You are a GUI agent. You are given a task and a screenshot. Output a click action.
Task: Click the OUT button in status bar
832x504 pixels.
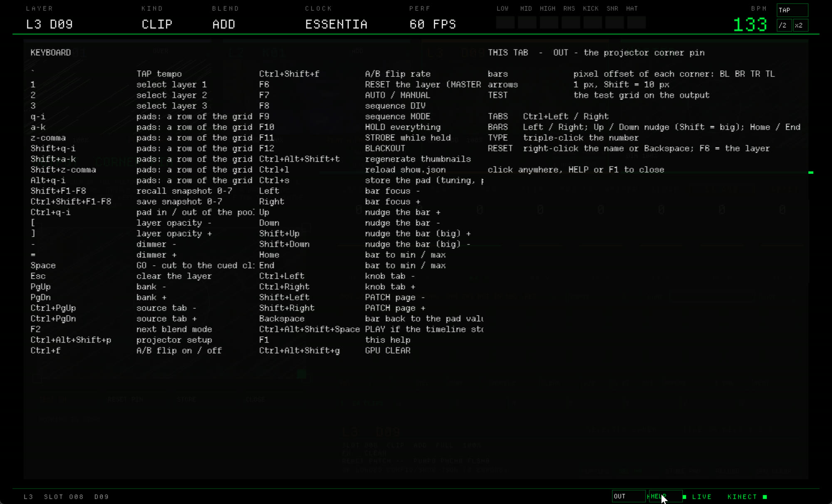click(x=629, y=496)
